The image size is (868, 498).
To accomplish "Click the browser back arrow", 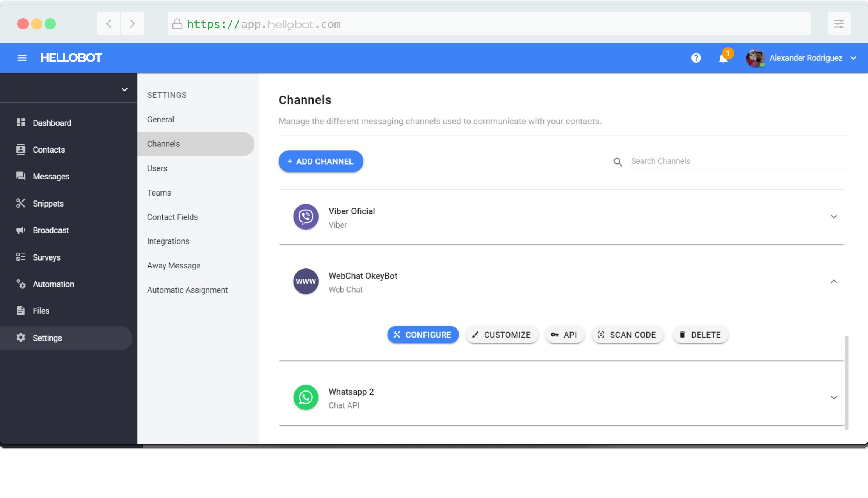I will 109,24.
